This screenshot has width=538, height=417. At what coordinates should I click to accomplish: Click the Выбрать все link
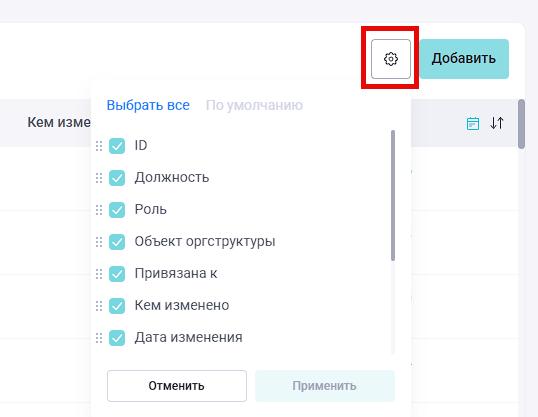pyautogui.click(x=148, y=105)
